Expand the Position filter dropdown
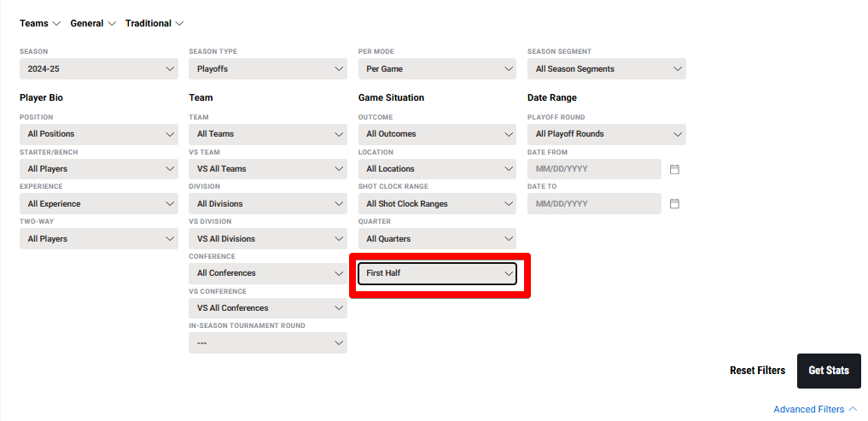Viewport: 868px width, 421px height. pyautogui.click(x=98, y=134)
